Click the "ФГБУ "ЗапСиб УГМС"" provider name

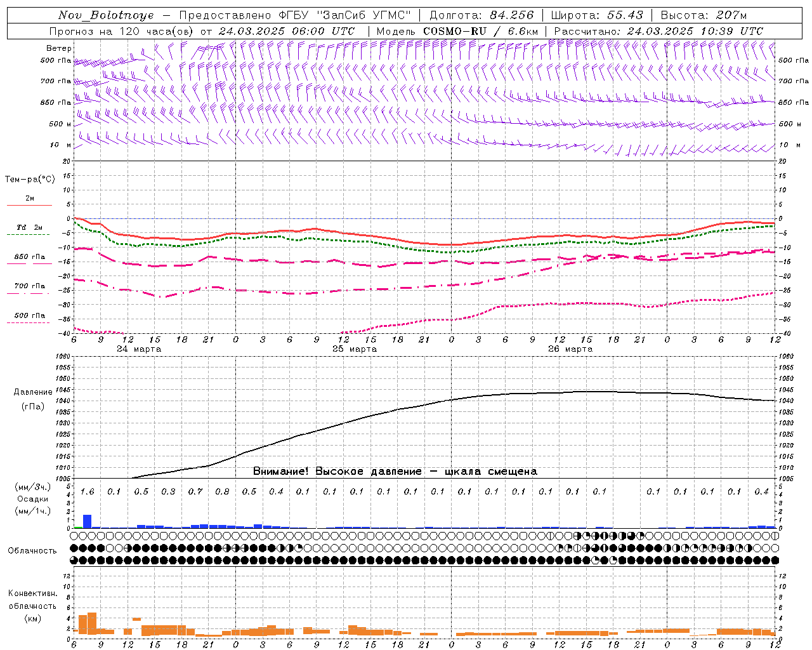(x=344, y=15)
